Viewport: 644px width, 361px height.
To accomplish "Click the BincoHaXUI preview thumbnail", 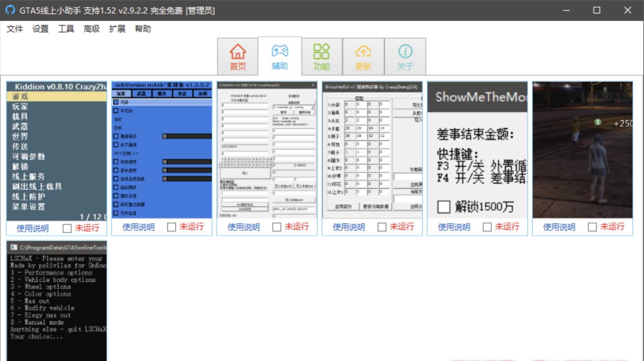I will 372,150.
